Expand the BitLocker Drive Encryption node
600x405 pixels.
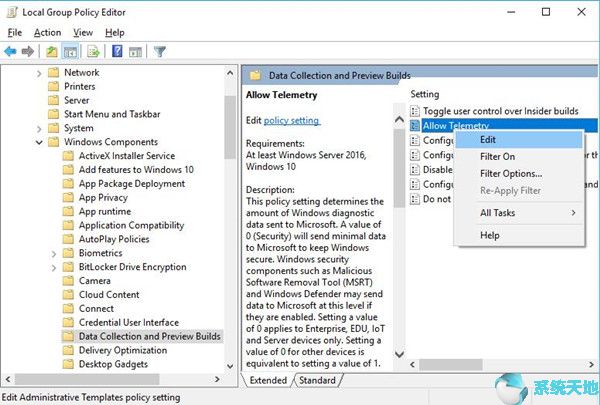[54, 268]
